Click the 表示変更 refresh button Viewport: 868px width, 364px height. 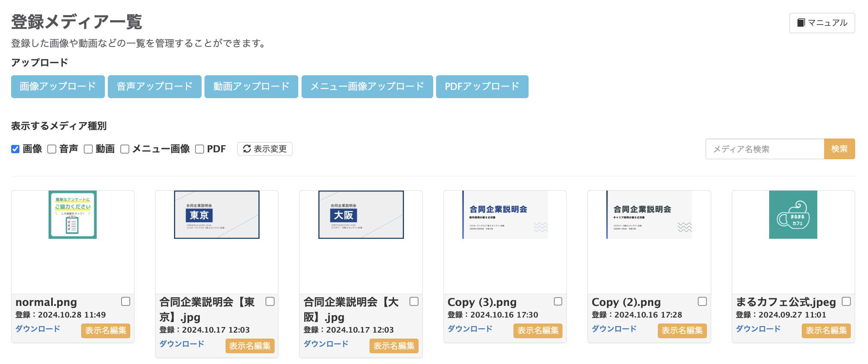click(x=265, y=149)
